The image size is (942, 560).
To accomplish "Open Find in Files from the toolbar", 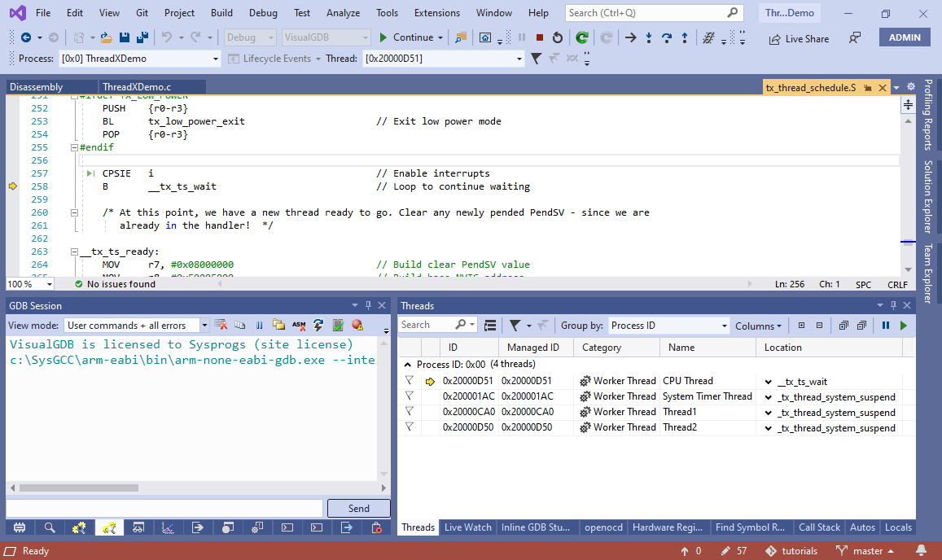I will [x=461, y=37].
